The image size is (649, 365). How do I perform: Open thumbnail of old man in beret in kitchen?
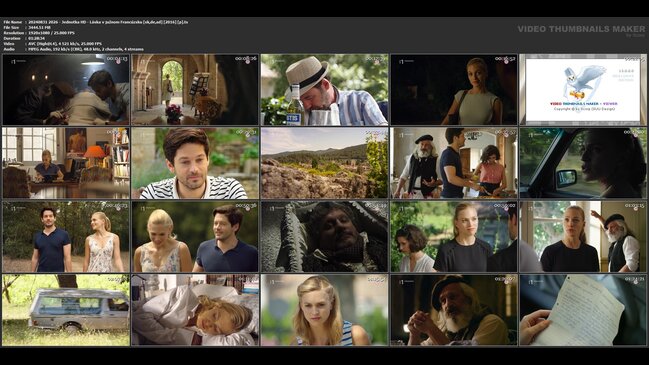[x=454, y=163]
